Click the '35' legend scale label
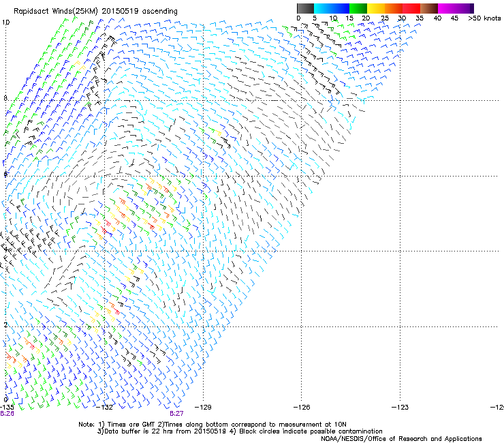The image size is (504, 443). [x=420, y=18]
